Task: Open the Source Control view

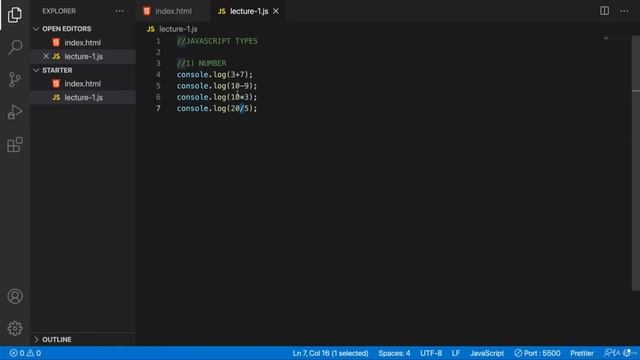Action: point(15,79)
